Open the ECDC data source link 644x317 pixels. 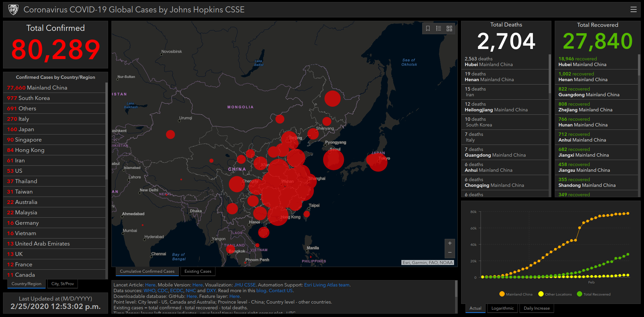coord(177,290)
